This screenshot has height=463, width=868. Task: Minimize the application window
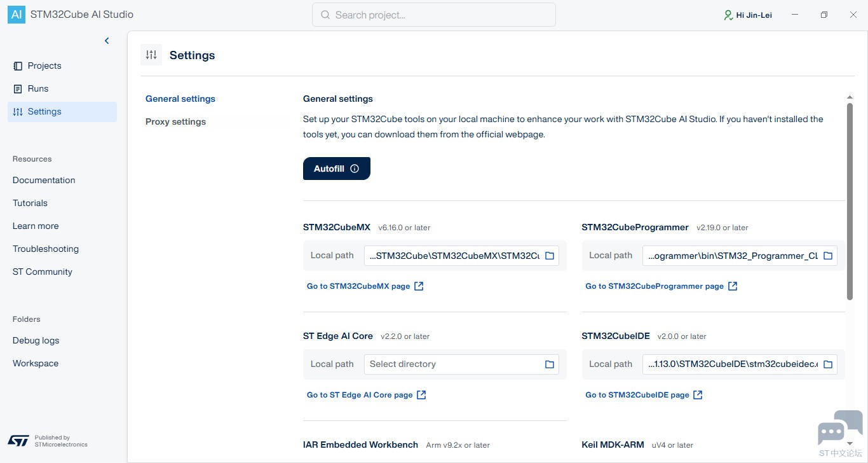coord(795,15)
